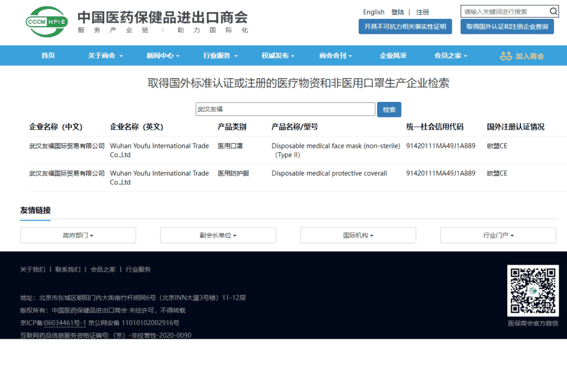Expand the 新闻中心 dropdown menu
567x392 pixels.
coord(163,56)
